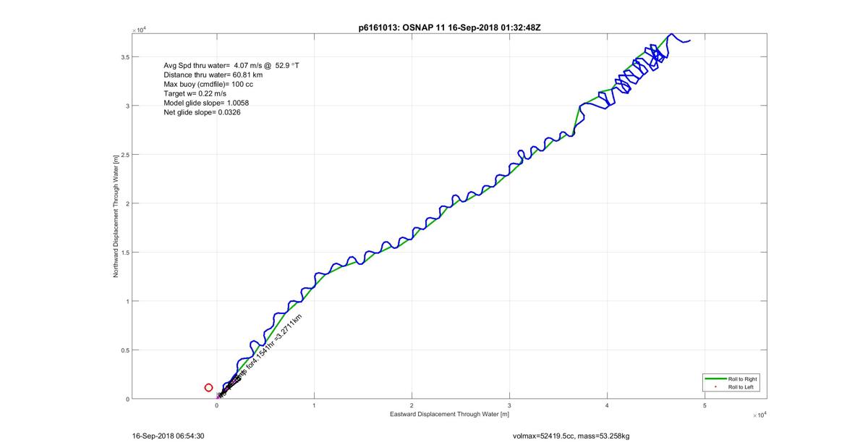Select the 'Model glide slope= 1.0058' text
This screenshot has width=868, height=448.
point(206,103)
